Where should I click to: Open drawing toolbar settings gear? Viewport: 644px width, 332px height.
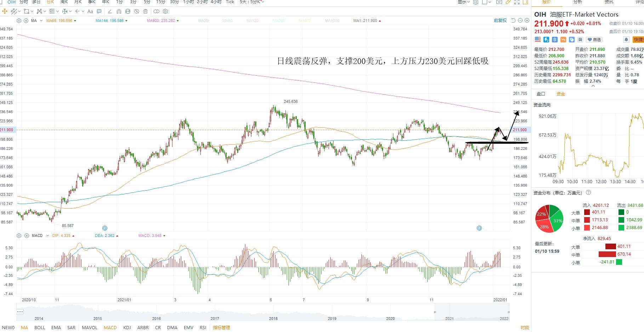pyautogui.click(x=165, y=11)
